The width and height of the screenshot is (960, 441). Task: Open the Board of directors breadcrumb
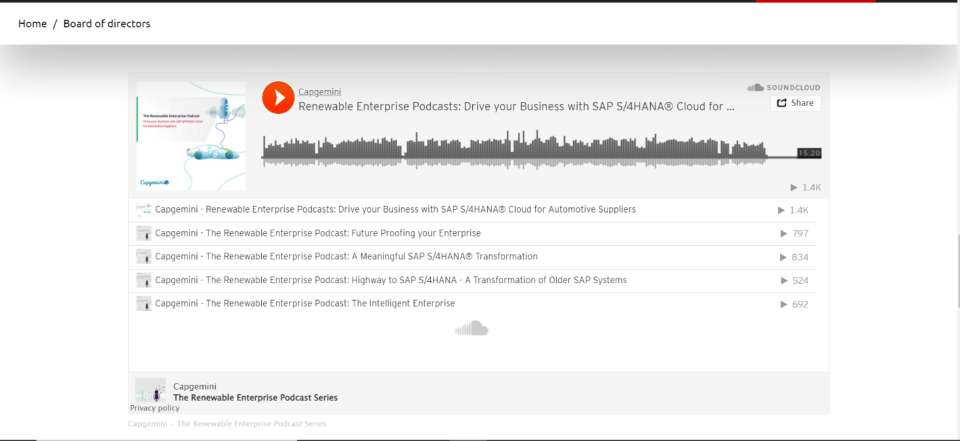[107, 23]
